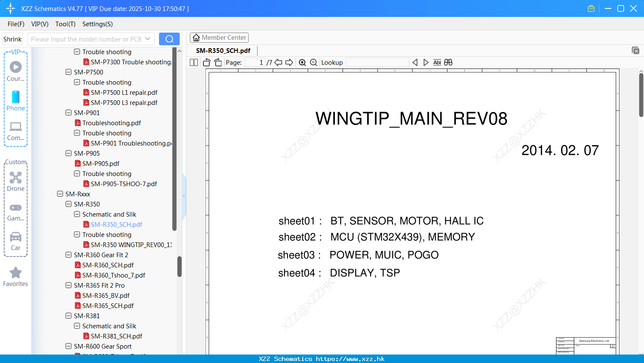Open the Tool(T) menu
Screen dimensions: 644x363
(66, 24)
